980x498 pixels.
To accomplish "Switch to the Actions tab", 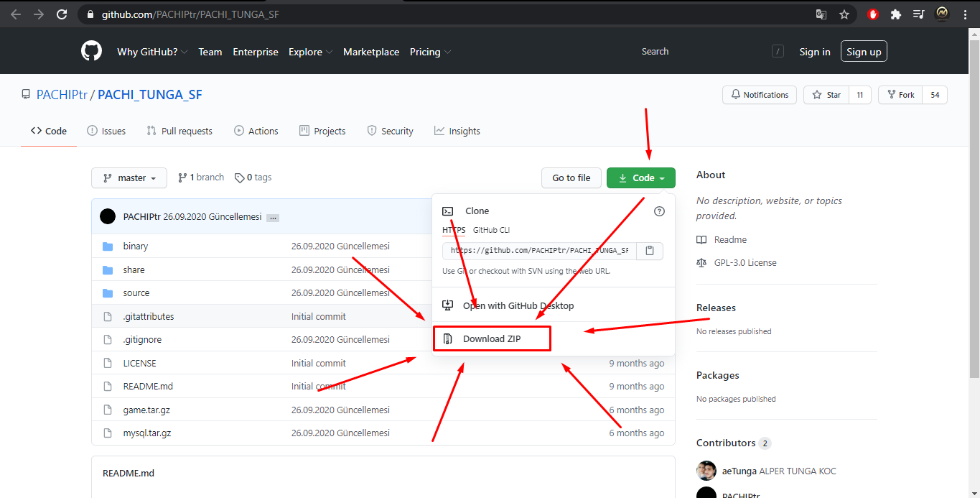I will pos(256,131).
